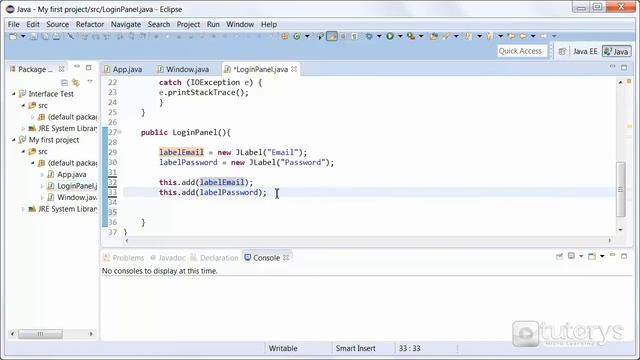Open the Run menu

(213, 24)
